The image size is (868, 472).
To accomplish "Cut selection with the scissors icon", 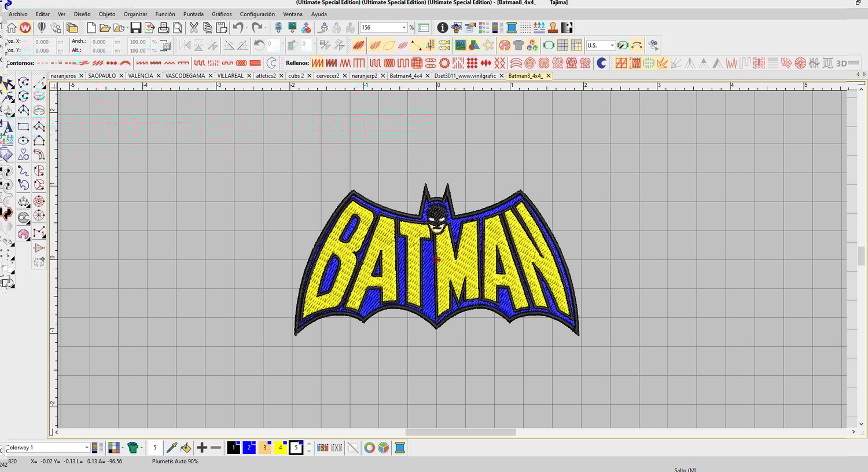I will (194, 27).
